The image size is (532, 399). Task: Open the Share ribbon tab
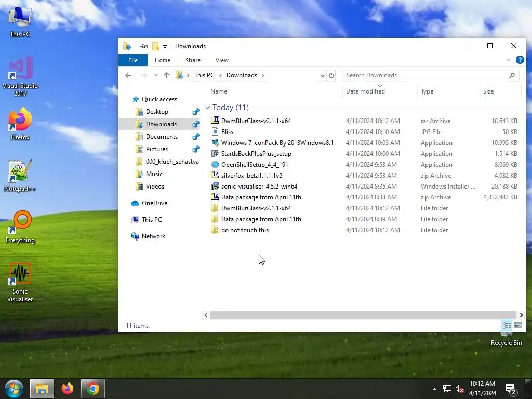pyautogui.click(x=193, y=60)
